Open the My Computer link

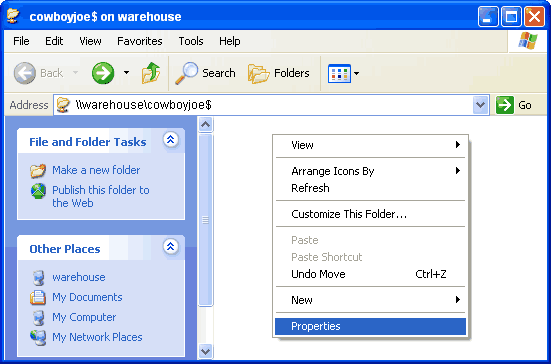pos(84,318)
